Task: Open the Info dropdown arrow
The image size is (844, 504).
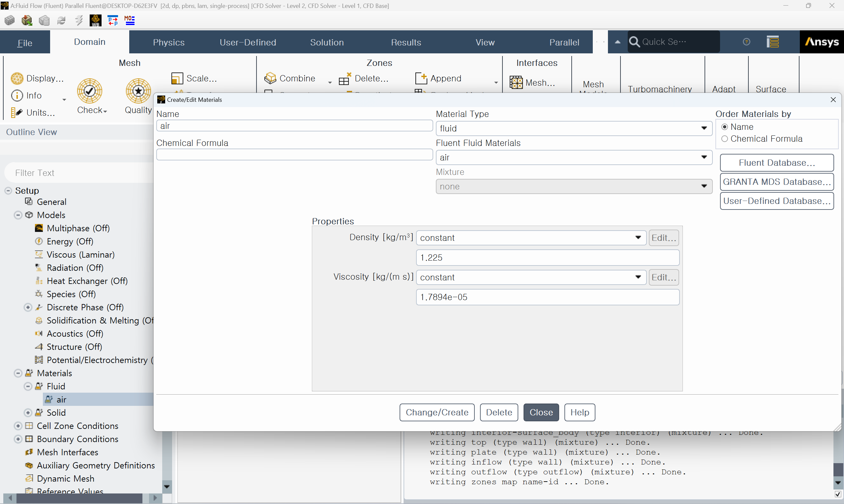Action: [64, 100]
